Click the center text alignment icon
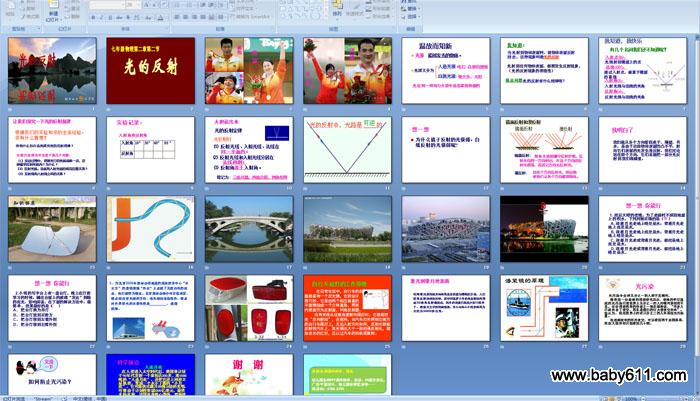The image size is (700, 401). pos(185,17)
